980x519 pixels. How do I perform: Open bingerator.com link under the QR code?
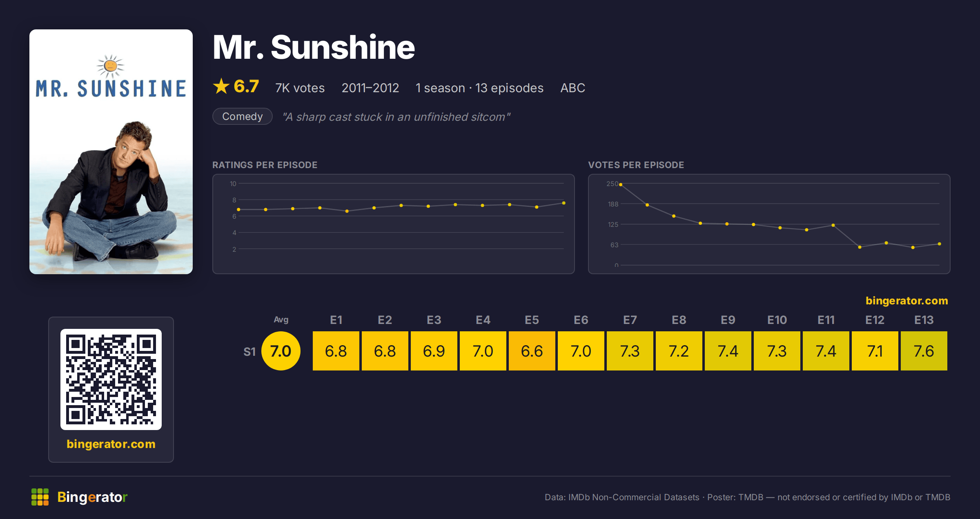(111, 444)
